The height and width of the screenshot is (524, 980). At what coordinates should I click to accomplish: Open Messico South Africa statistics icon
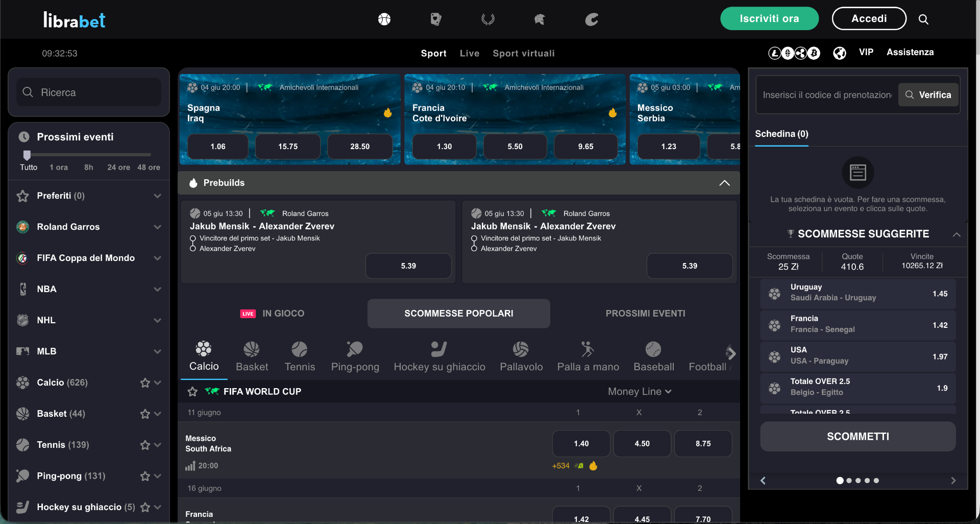tap(190, 466)
